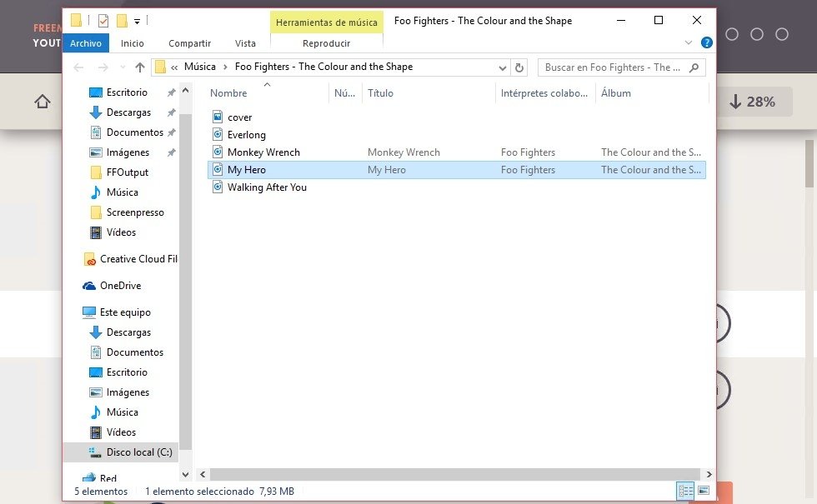Click the right arrow of horizontal scrollbar
Screen dimensions: 817x504
[709, 474]
